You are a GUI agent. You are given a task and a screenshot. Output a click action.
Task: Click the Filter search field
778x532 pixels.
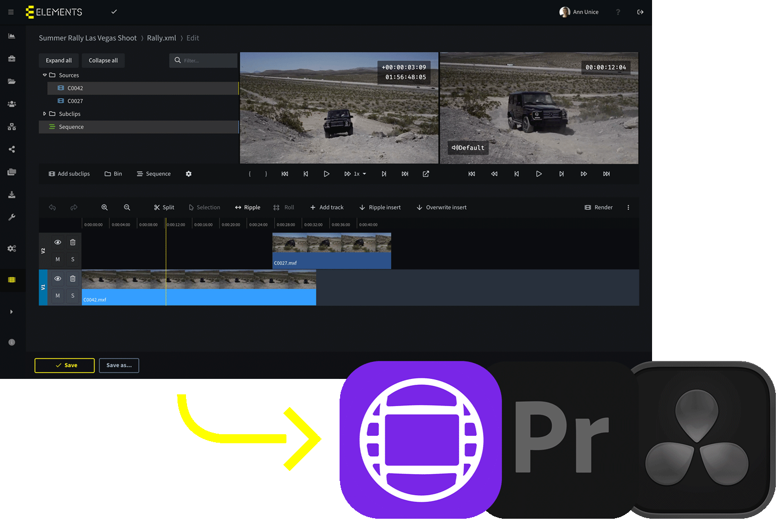pyautogui.click(x=207, y=61)
